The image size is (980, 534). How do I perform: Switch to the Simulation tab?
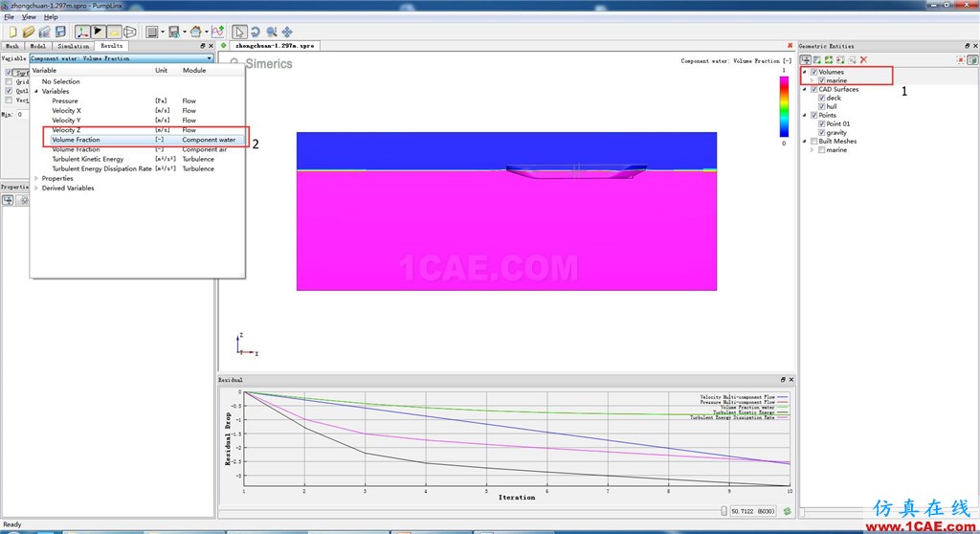[73, 46]
